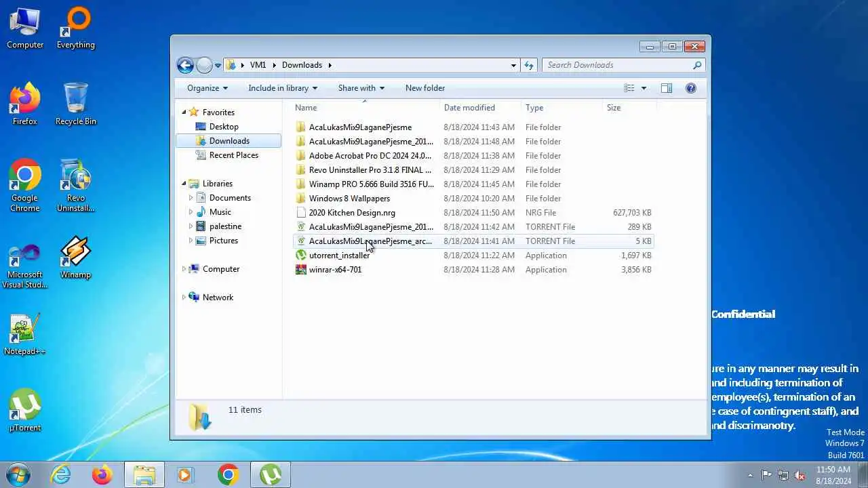Select the winrar-x64-701 application file

point(473,270)
